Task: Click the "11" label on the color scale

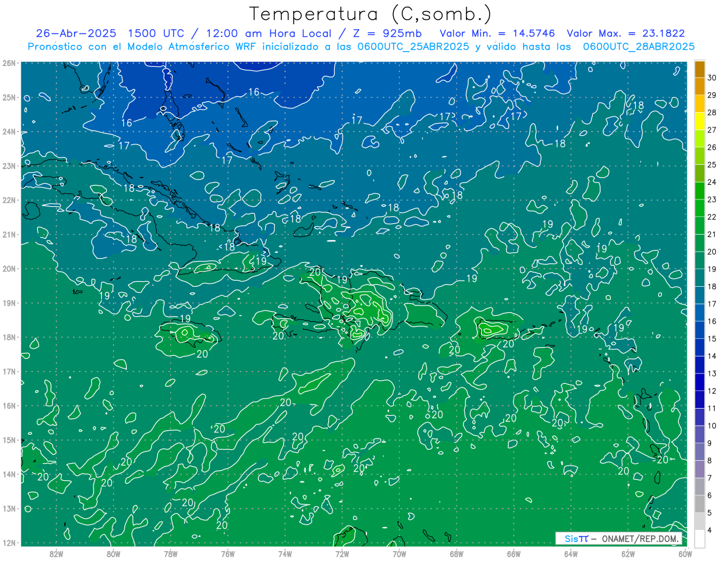Action: pyautogui.click(x=712, y=408)
